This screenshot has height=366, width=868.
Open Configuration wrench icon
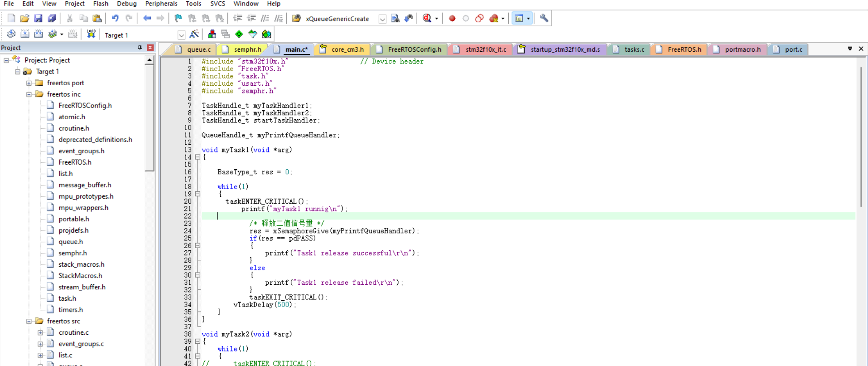(x=544, y=19)
